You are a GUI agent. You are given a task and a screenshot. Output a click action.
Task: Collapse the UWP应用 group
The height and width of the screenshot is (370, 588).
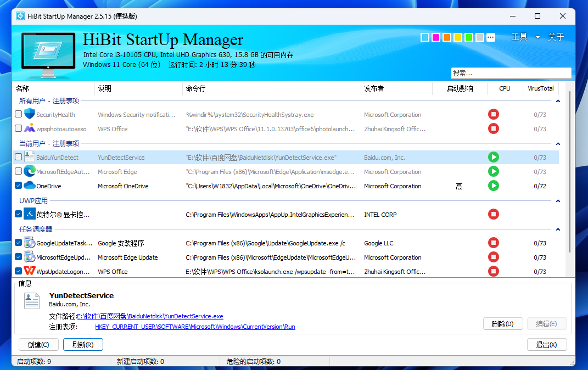558,200
